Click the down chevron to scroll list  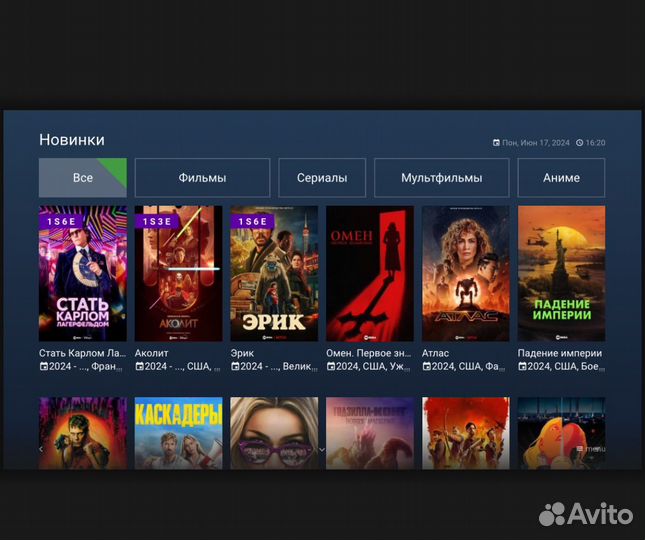[x=322, y=450]
